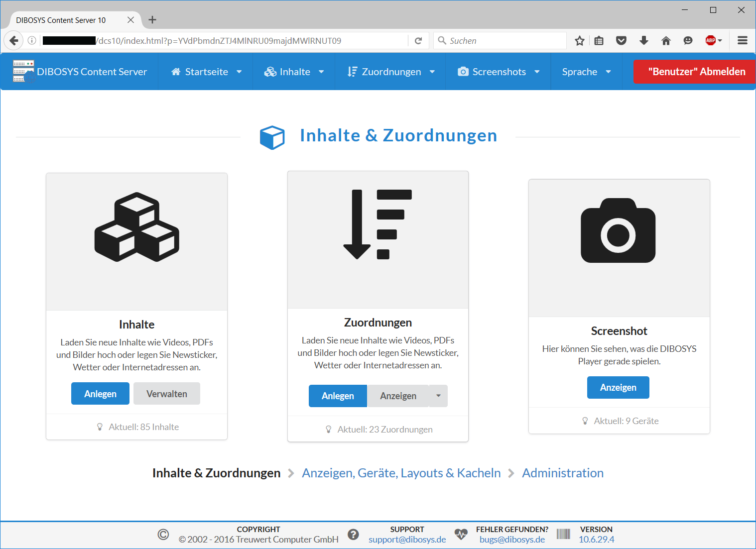The width and height of the screenshot is (756, 549).
Task: Click Verwalten button in Inhalte card
Action: coord(166,394)
